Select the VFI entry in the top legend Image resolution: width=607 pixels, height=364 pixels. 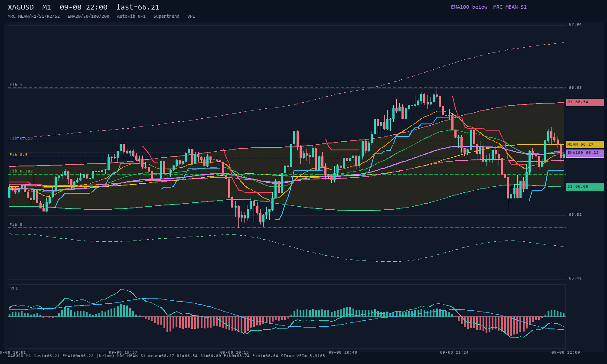point(191,16)
